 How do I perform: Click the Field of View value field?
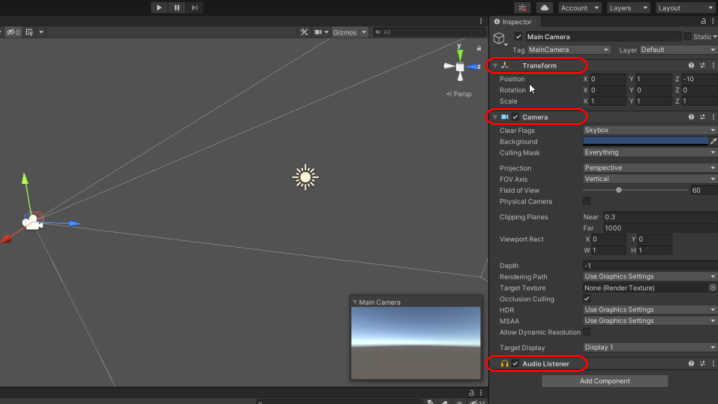[x=703, y=190]
